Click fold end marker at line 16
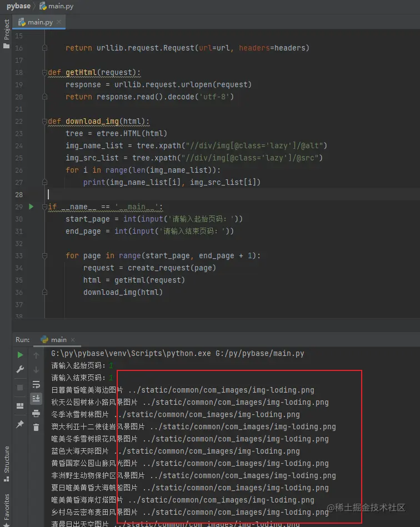 click(44, 48)
